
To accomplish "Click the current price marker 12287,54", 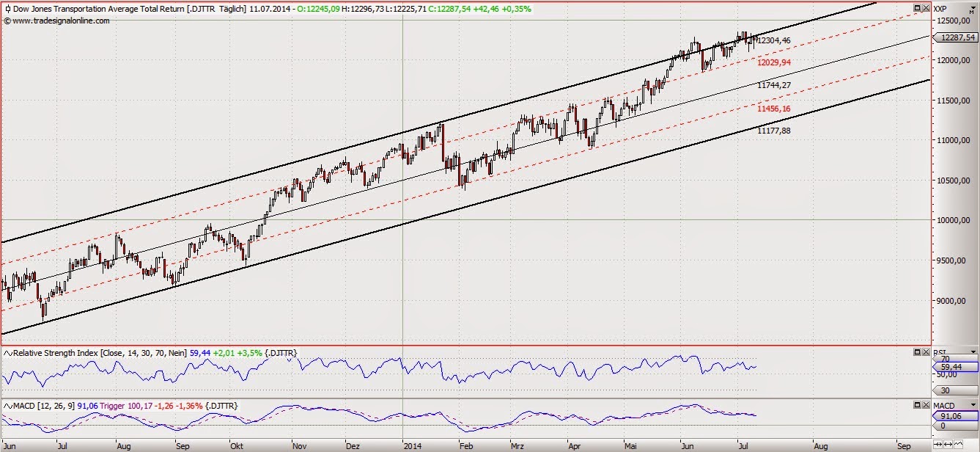I will (957, 37).
